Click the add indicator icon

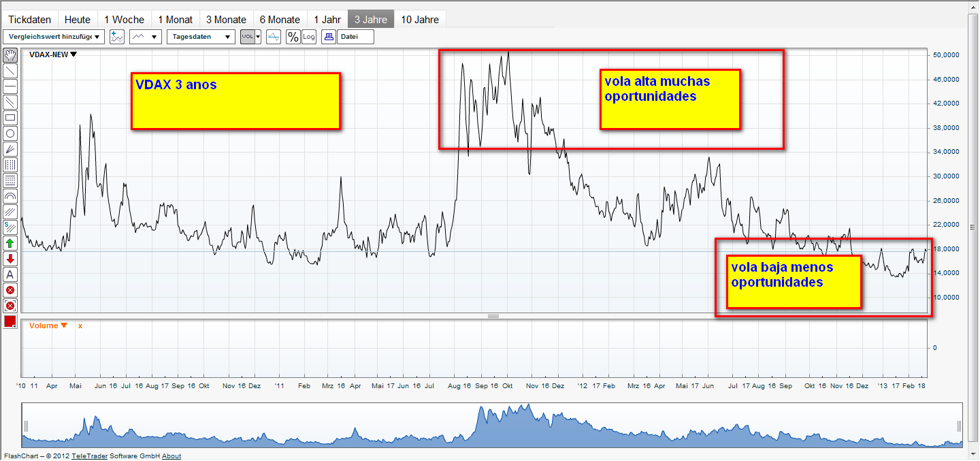(117, 37)
